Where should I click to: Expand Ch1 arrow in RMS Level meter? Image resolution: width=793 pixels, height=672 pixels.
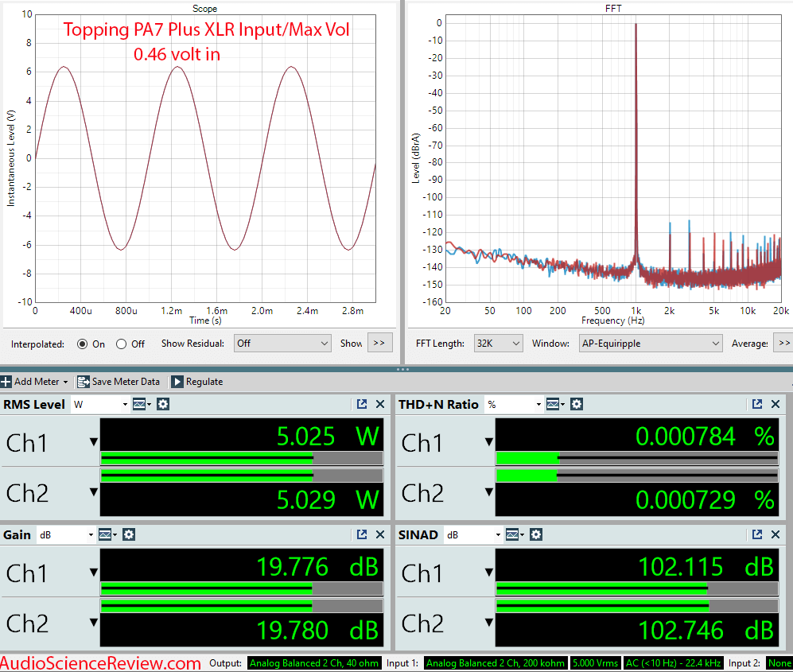[94, 442]
